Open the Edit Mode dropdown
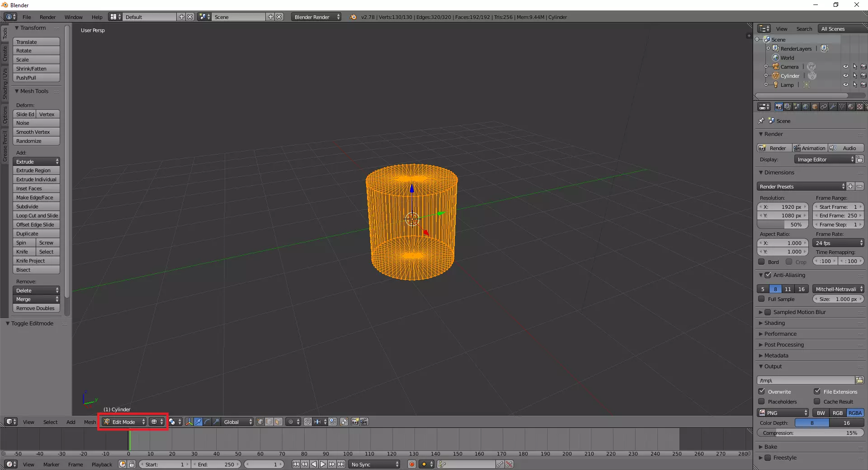The image size is (868, 470). [124, 422]
